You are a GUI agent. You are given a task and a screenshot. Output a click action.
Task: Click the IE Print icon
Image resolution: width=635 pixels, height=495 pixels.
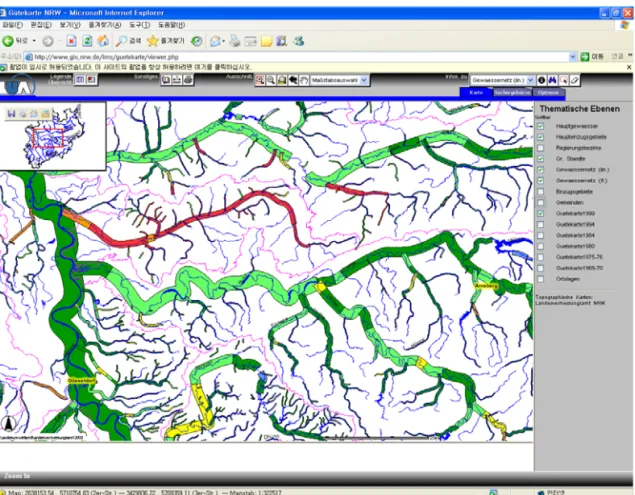coord(234,41)
